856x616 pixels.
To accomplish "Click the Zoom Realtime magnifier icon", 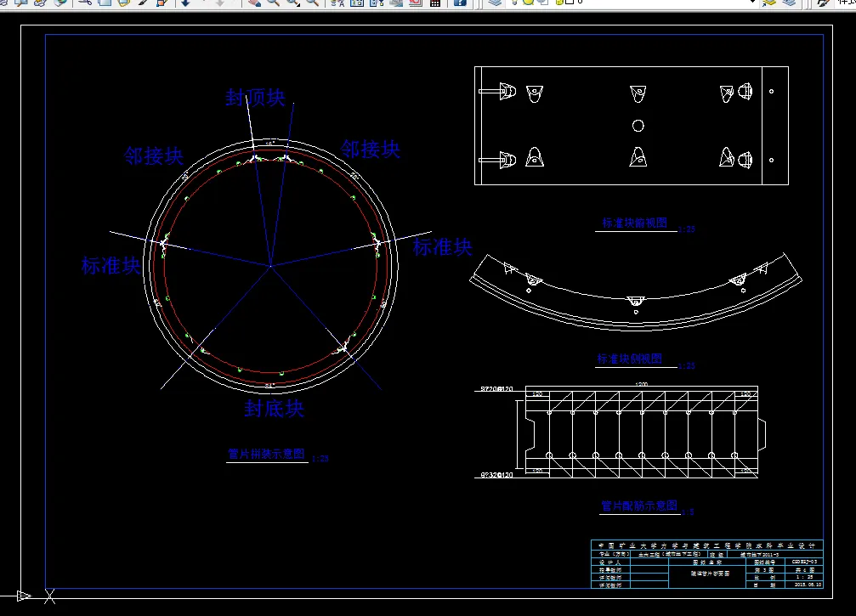I will 273,3.
